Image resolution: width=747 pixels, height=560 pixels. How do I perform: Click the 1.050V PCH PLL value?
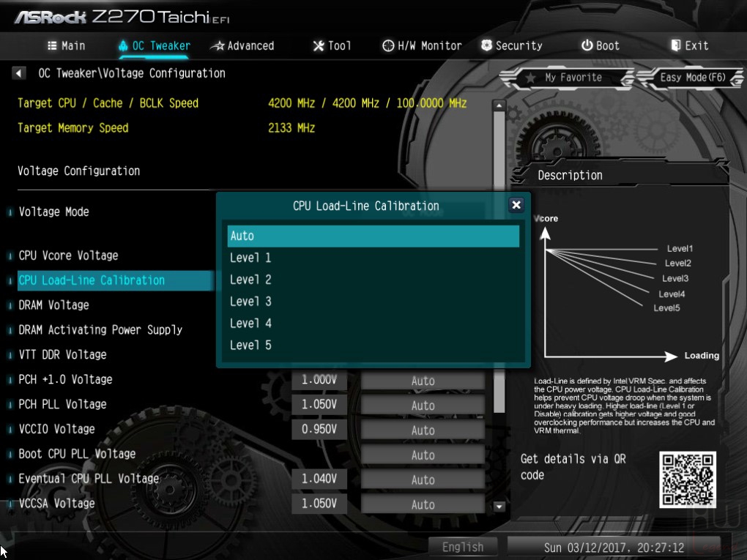click(319, 404)
